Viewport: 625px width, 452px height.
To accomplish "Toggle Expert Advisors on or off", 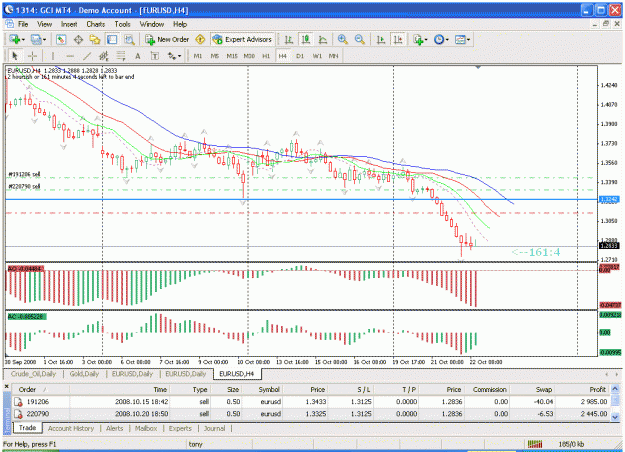I will click(242, 39).
